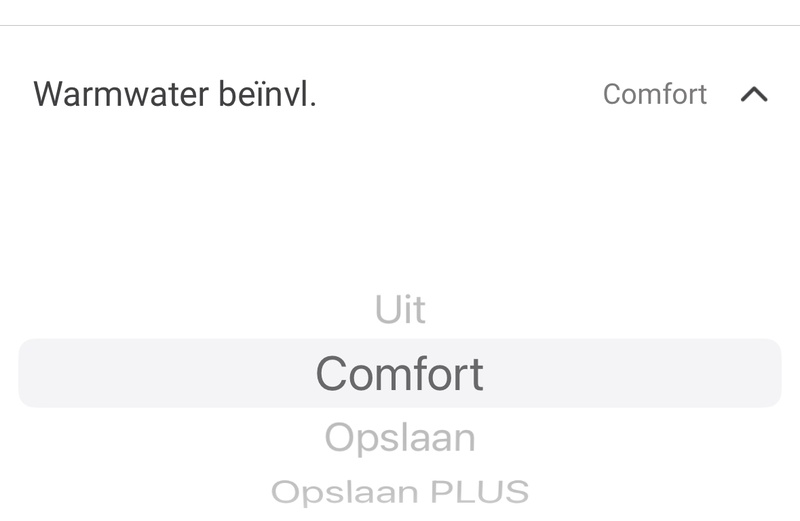Select the Opslaan PLUS option
The image size is (800, 521).
[400, 492]
